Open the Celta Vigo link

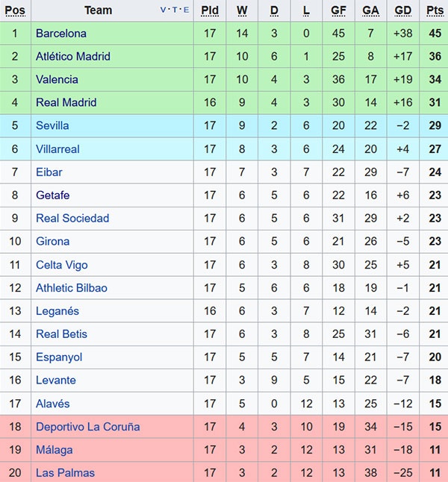(61, 265)
